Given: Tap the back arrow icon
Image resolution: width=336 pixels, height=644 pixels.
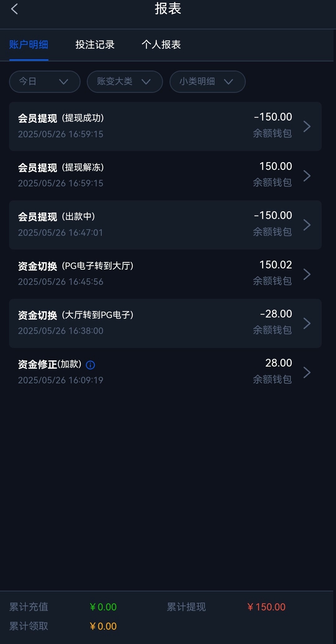Looking at the screenshot, I should coord(14,9).
